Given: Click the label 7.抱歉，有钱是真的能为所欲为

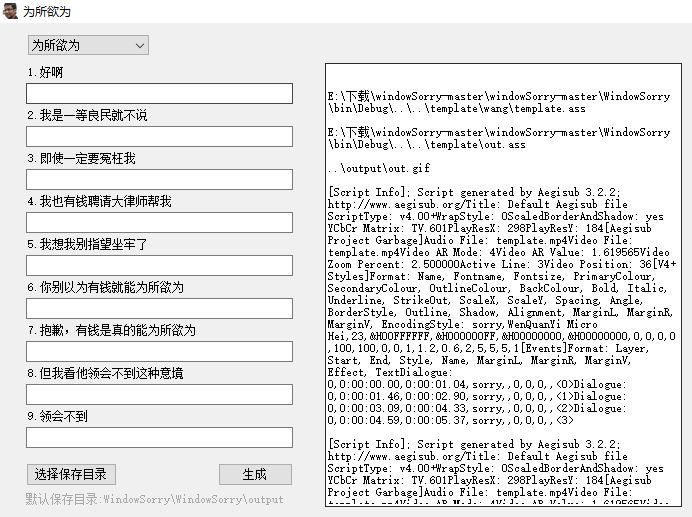Looking at the screenshot, I should click(111, 330).
